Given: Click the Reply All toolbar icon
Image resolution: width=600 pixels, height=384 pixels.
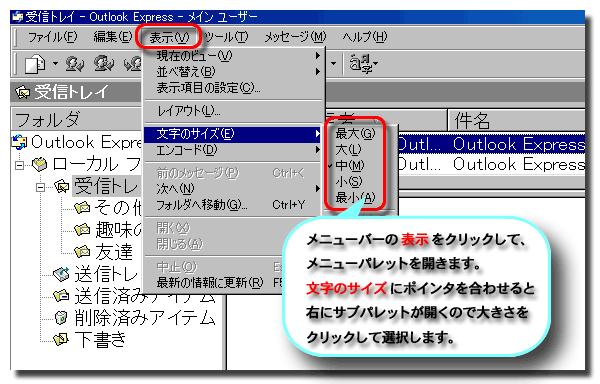Looking at the screenshot, I should click(104, 64).
